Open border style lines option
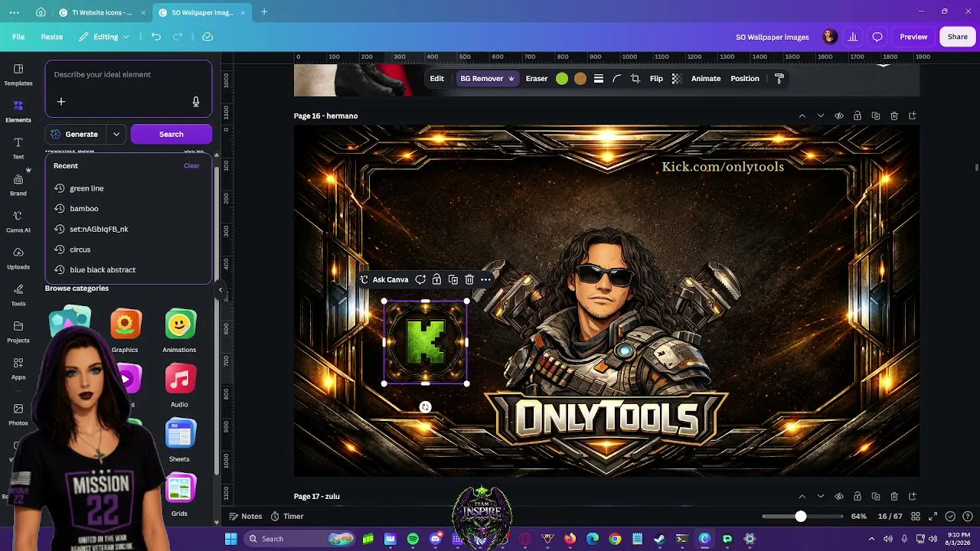 point(599,79)
